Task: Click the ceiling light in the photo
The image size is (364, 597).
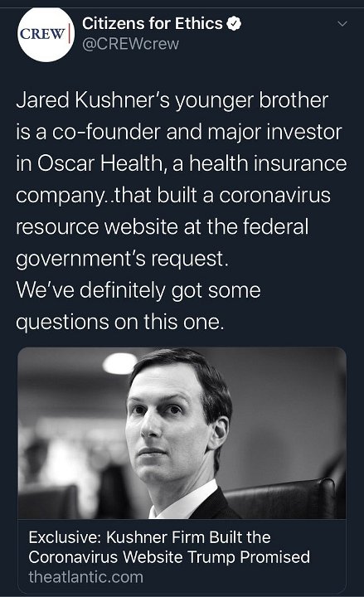Action: 119,363
